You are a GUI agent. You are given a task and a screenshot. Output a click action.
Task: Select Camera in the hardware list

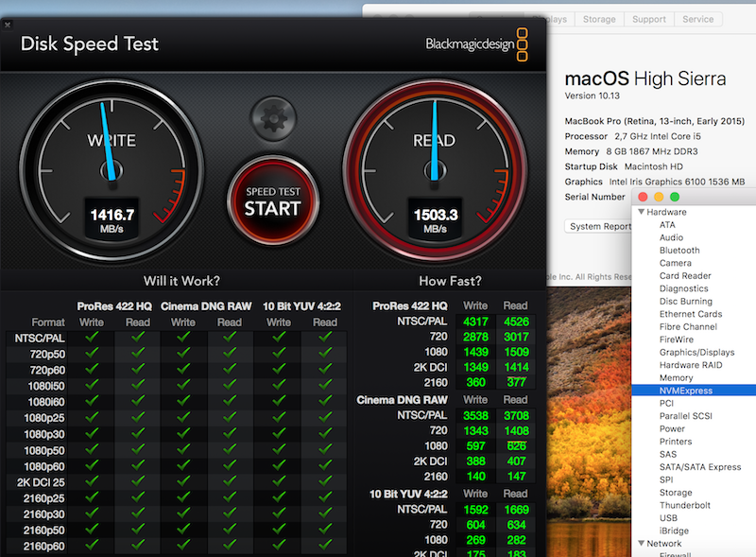pyautogui.click(x=676, y=263)
